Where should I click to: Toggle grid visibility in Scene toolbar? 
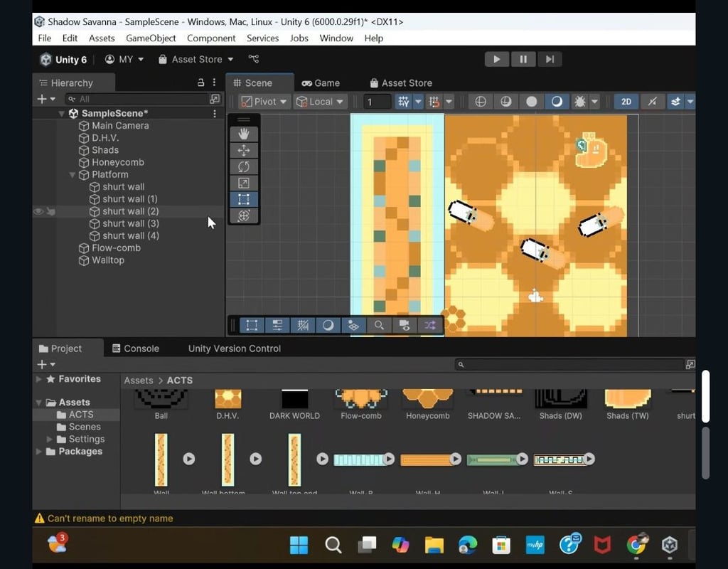tap(404, 102)
